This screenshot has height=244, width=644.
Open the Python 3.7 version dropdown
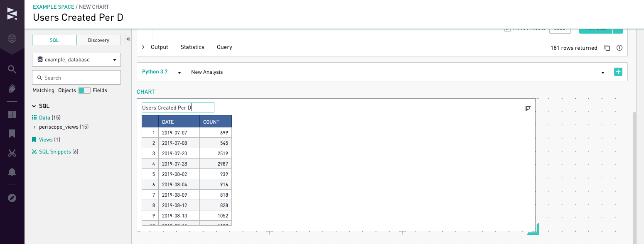point(180,72)
